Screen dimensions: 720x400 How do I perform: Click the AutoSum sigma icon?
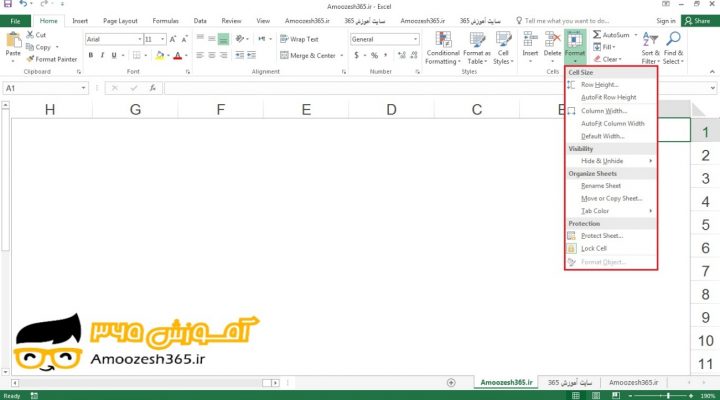(x=596, y=35)
